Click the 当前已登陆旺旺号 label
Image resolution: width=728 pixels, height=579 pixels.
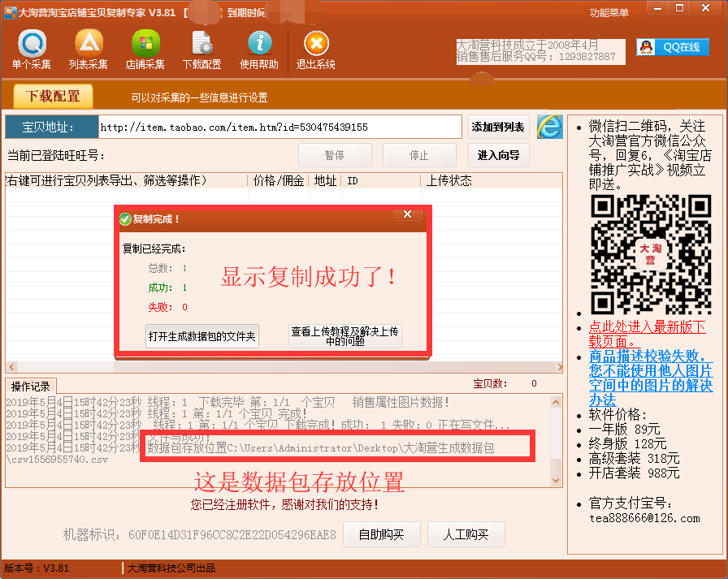(x=56, y=155)
